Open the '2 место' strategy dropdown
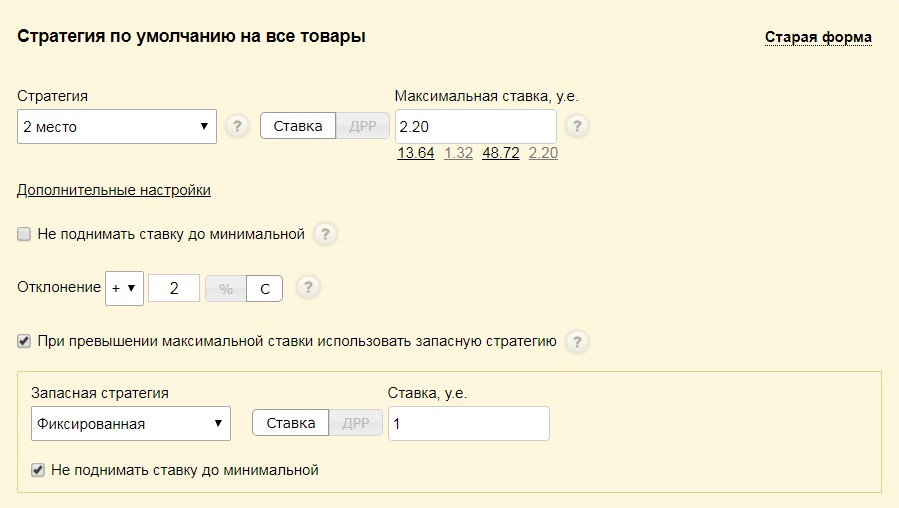Screen dimensions: 899x508 (x=117, y=127)
